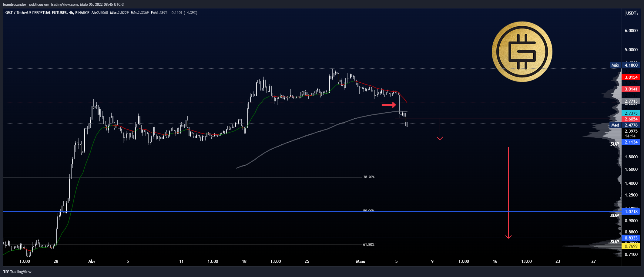Click the 1.8000 price axis tick
Image resolution: width=644 pixels, height=277 pixels.
631,157
